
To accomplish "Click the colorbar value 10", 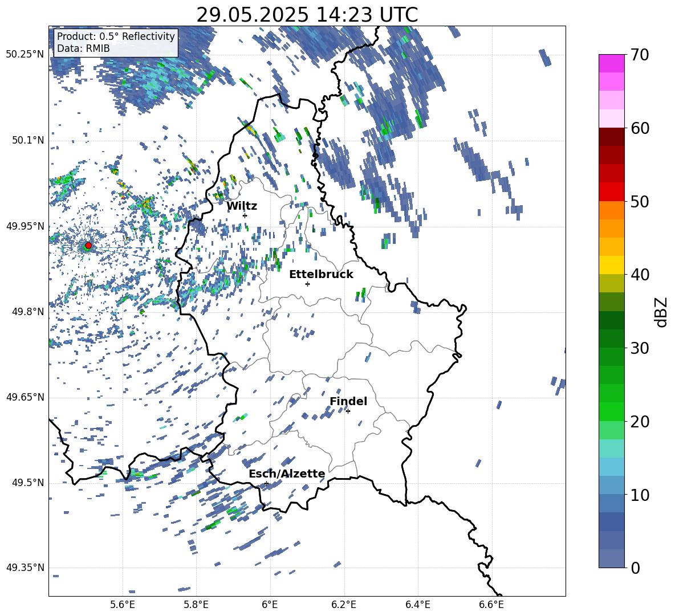I will [640, 495].
